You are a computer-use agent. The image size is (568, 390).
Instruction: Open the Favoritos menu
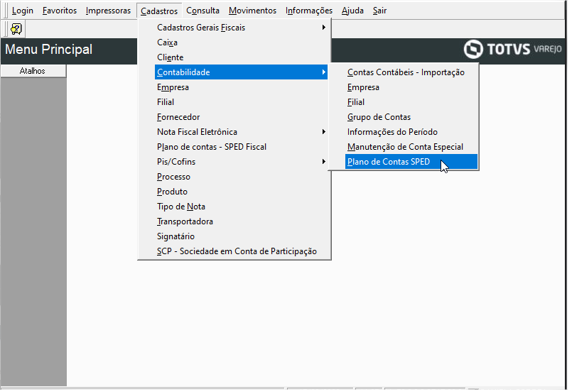pos(59,11)
